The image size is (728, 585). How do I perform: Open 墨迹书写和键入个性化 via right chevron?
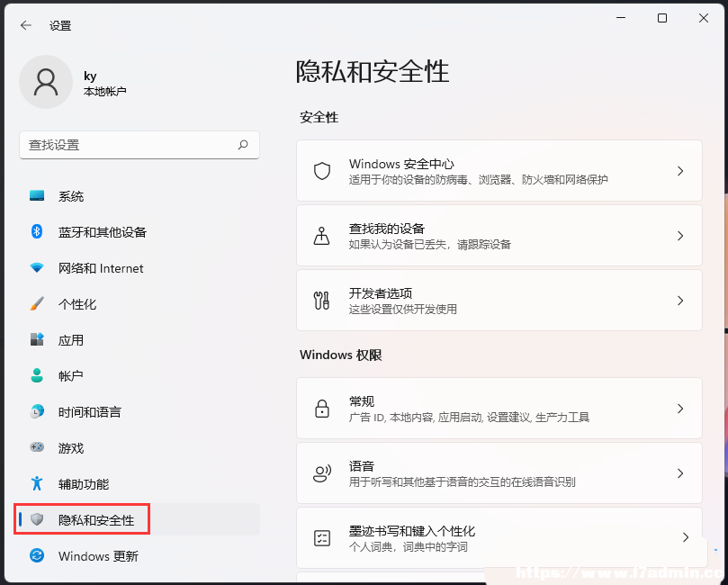coord(686,537)
